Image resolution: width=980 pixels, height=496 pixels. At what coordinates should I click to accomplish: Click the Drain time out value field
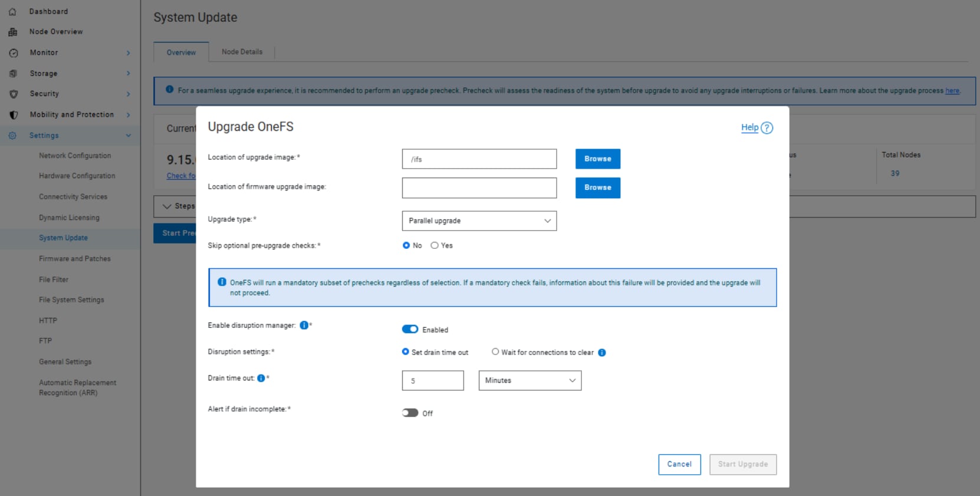point(433,380)
